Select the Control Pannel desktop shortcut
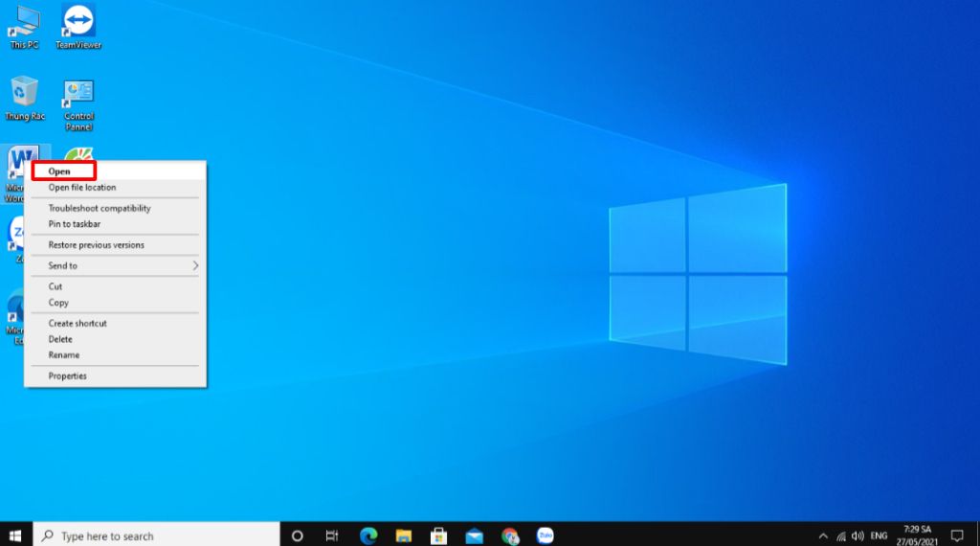Image resolution: width=980 pixels, height=546 pixels. [78, 104]
